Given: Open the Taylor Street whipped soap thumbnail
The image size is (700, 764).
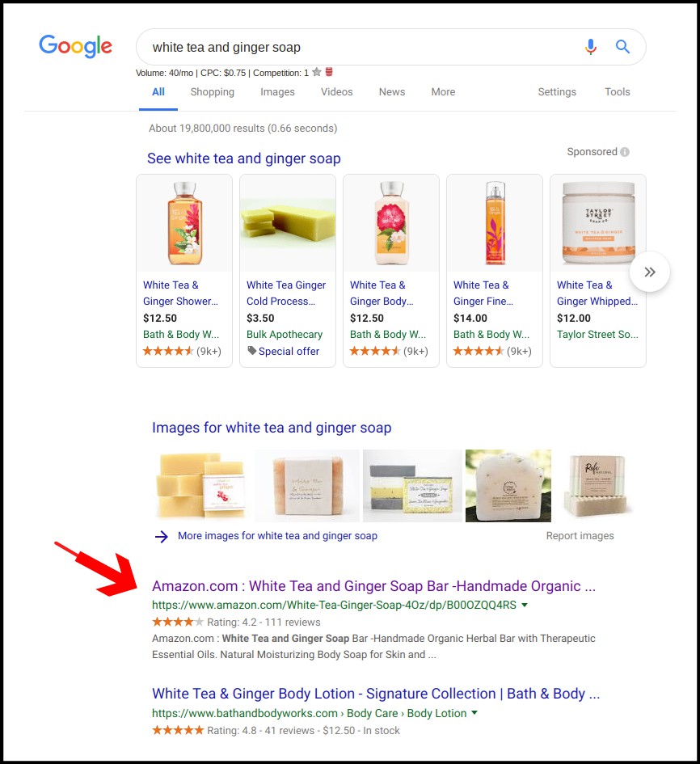Looking at the screenshot, I should [x=598, y=223].
